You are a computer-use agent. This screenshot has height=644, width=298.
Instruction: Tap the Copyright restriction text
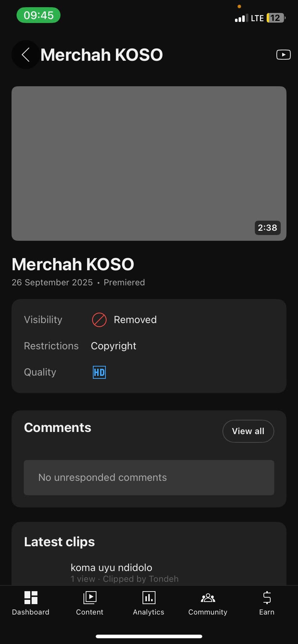(113, 346)
